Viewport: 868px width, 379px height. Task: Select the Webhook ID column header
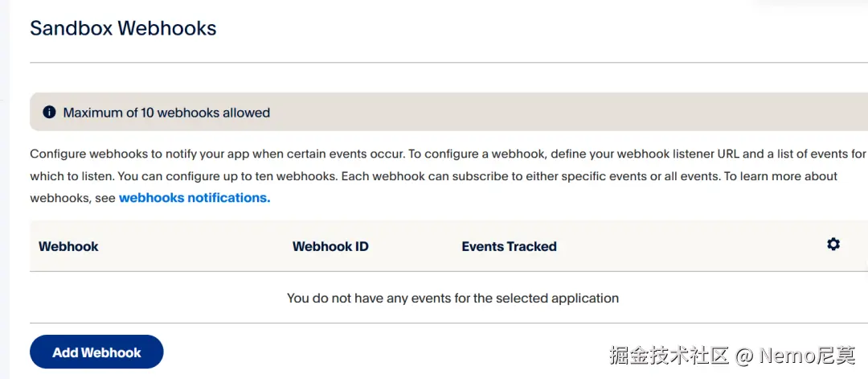click(x=330, y=246)
